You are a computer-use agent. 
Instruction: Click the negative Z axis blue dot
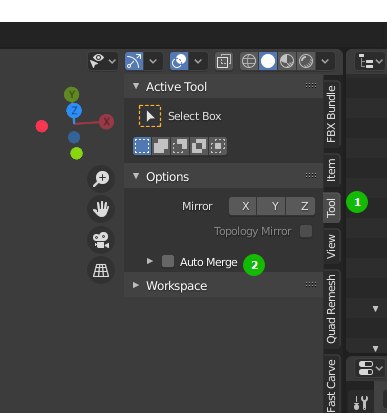coord(74,137)
